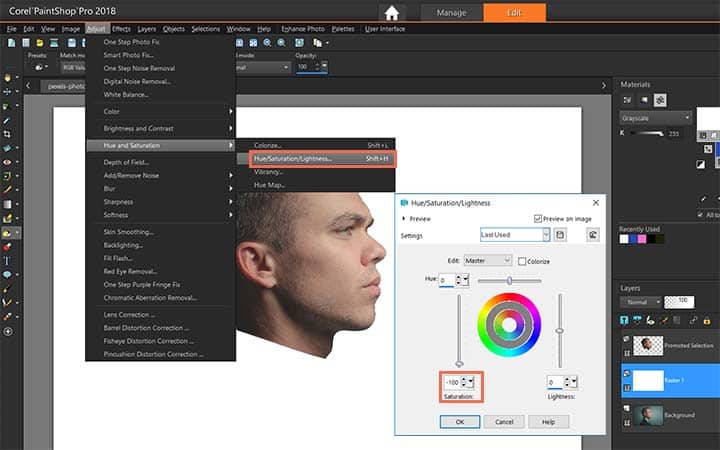Click Cancel in the dialog
This screenshot has height=450, width=720.
click(504, 422)
